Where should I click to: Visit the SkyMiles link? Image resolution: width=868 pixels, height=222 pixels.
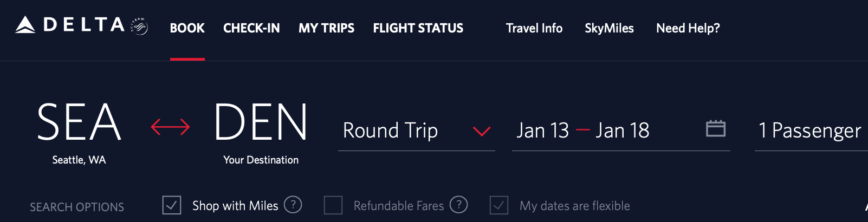point(609,28)
